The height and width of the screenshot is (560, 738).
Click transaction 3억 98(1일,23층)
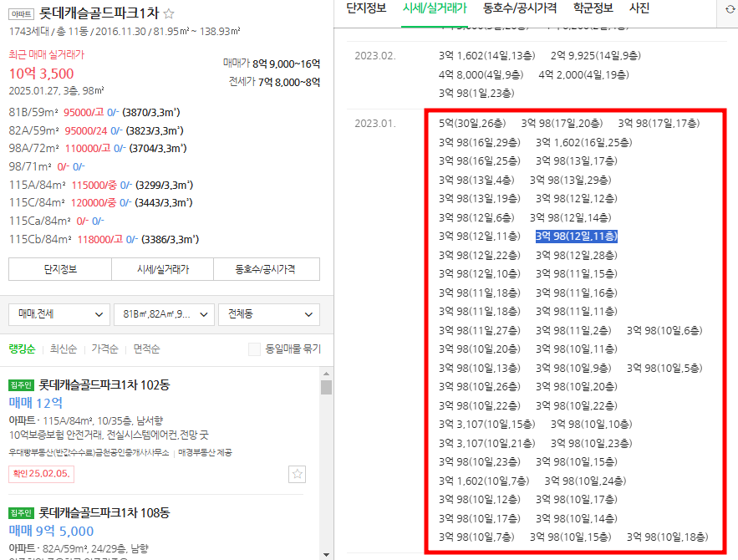tap(476, 93)
